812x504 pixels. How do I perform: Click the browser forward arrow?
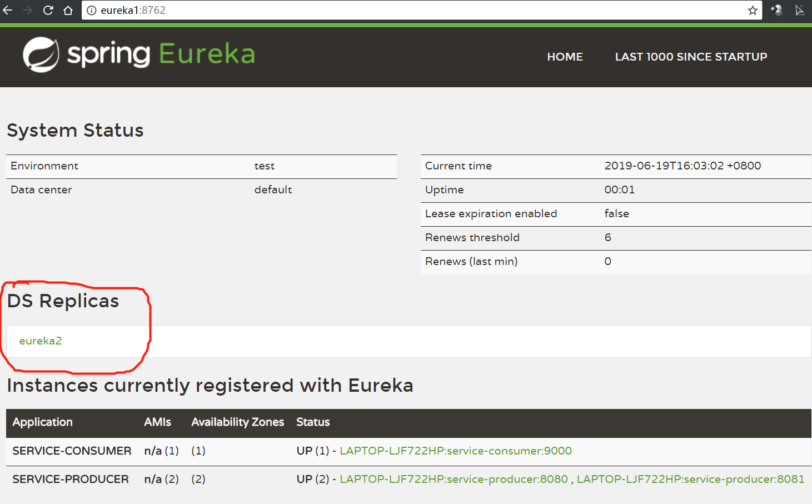(x=28, y=10)
